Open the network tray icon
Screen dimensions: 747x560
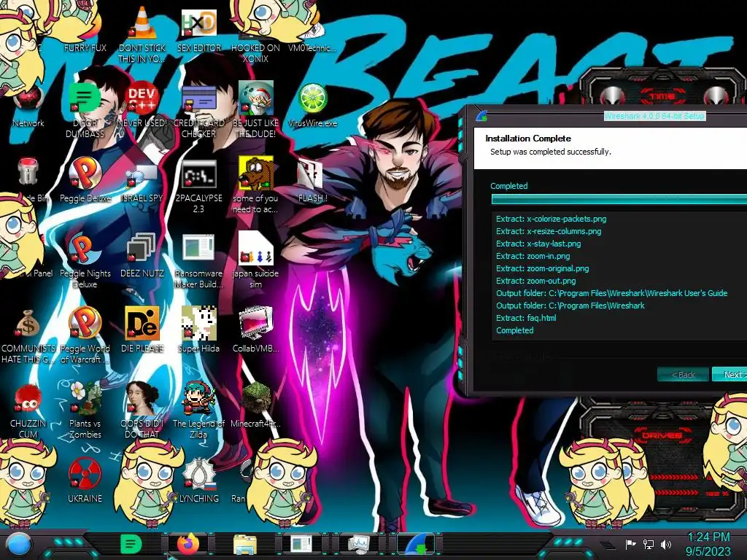[x=649, y=544]
